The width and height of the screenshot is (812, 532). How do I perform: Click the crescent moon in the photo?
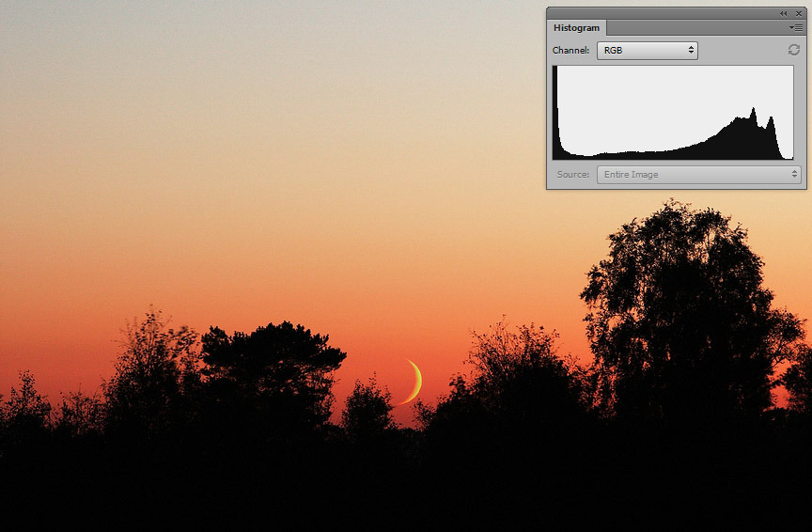413,382
